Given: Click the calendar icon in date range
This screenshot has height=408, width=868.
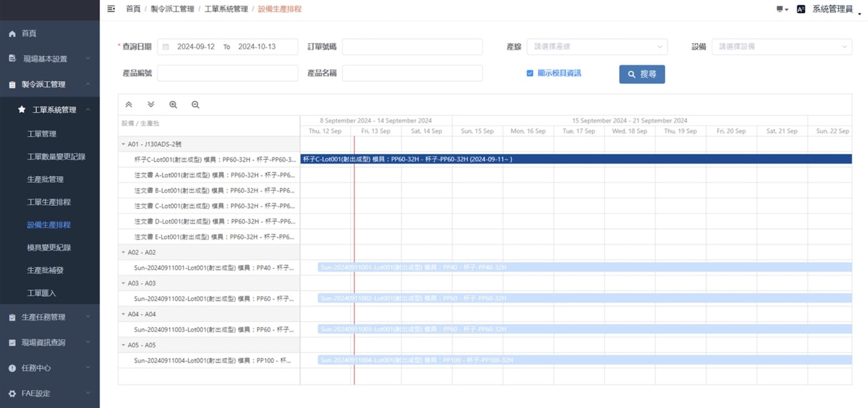Looking at the screenshot, I should (x=166, y=47).
